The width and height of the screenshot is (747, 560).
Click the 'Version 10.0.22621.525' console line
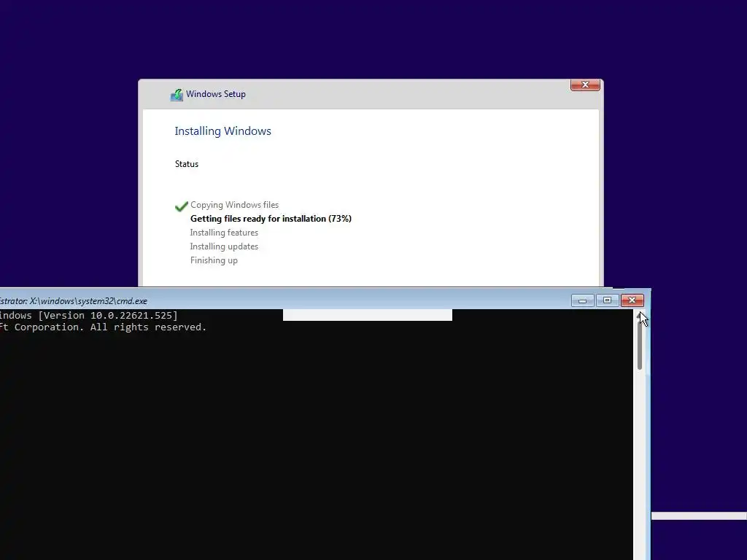pyautogui.click(x=88, y=315)
